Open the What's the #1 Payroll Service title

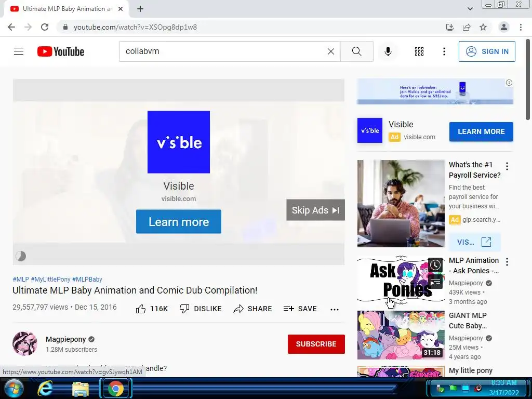pos(475,170)
